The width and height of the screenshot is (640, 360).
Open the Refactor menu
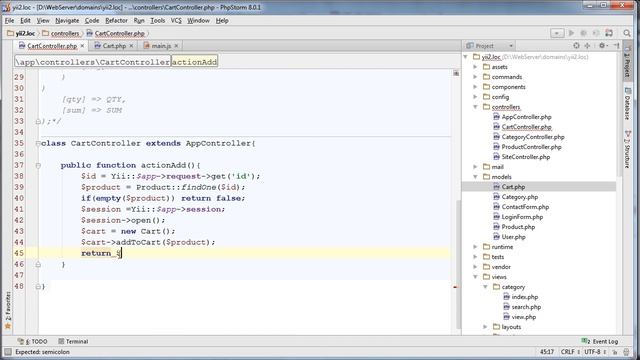point(116,20)
